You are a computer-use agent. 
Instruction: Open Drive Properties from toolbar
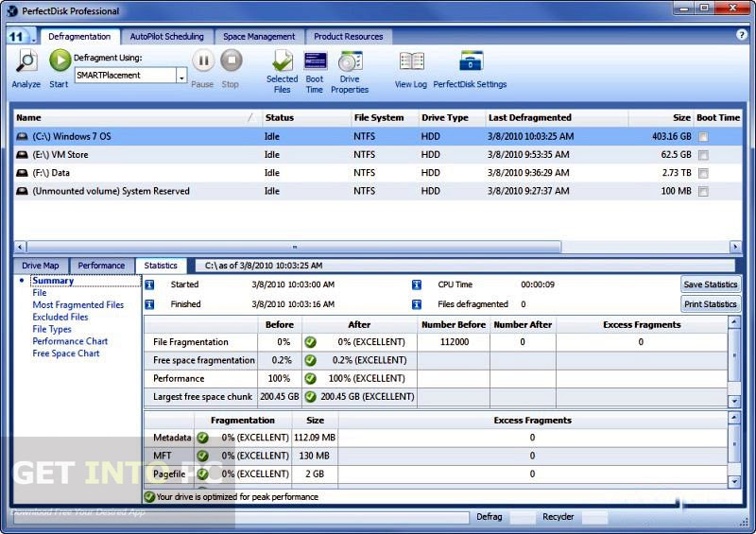click(350, 61)
